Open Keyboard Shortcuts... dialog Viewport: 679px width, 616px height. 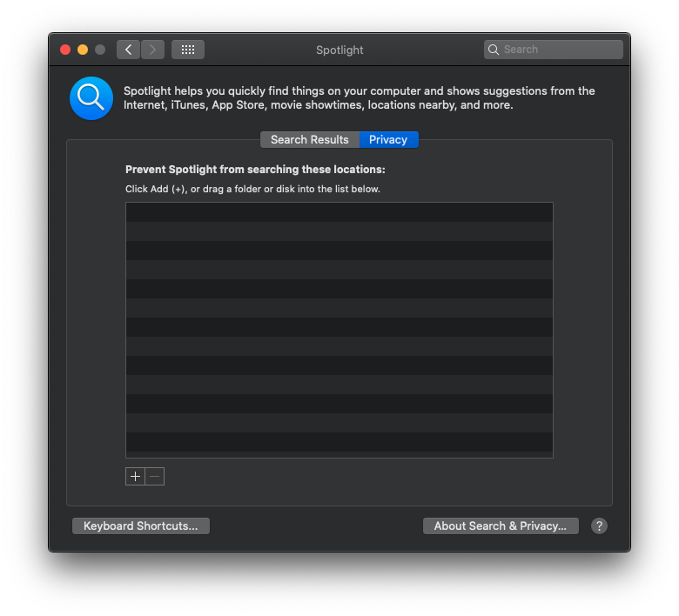click(x=141, y=526)
